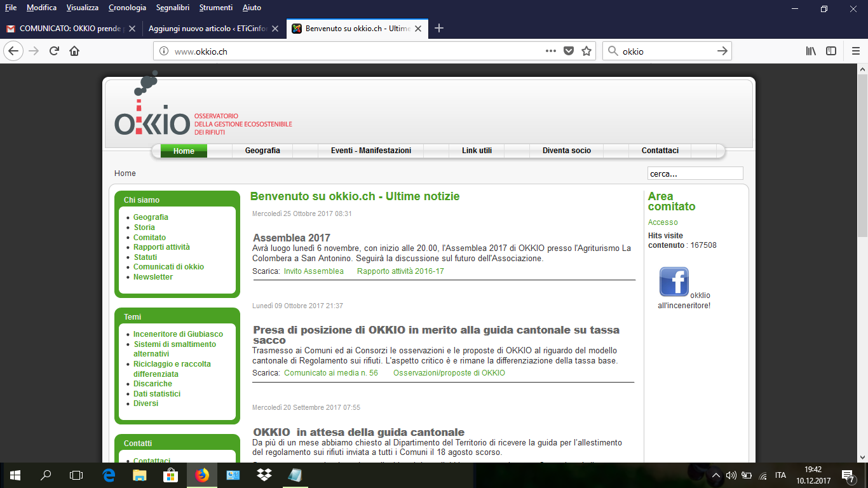Open Storia link under Chi siamo
868x488 pixels.
tap(144, 227)
